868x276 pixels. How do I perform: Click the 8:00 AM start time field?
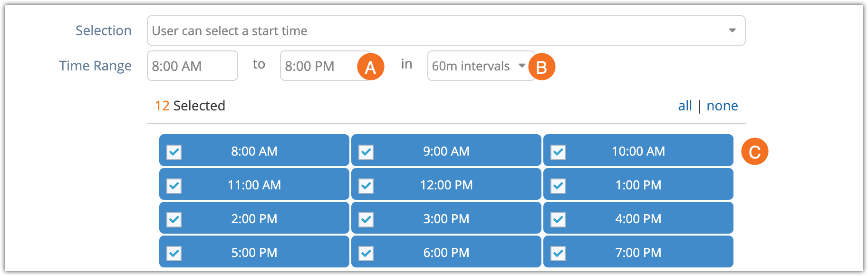[193, 66]
